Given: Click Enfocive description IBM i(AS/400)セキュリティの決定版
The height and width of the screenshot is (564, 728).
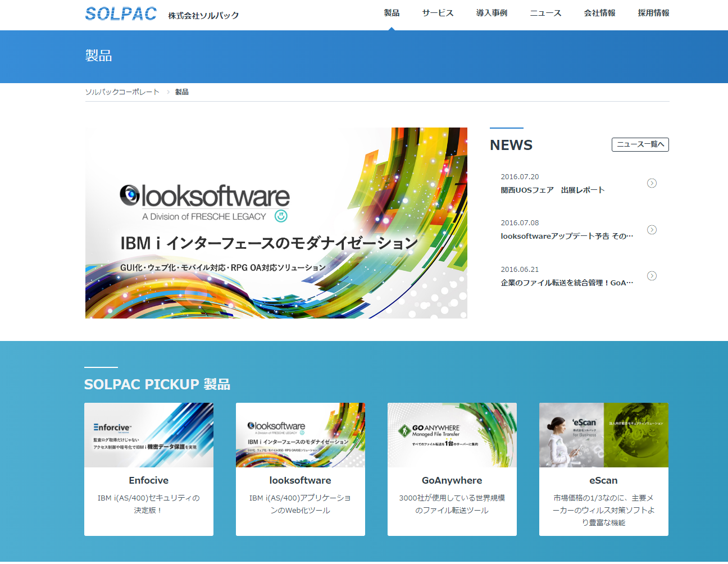Looking at the screenshot, I should pyautogui.click(x=149, y=504).
